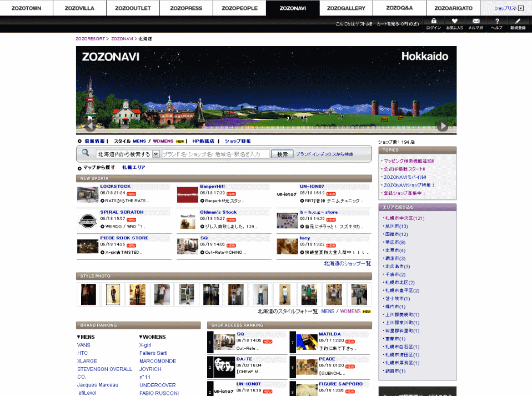Open 札幌エリア map link
Viewport: 532px width, 396px height.
[x=134, y=167]
